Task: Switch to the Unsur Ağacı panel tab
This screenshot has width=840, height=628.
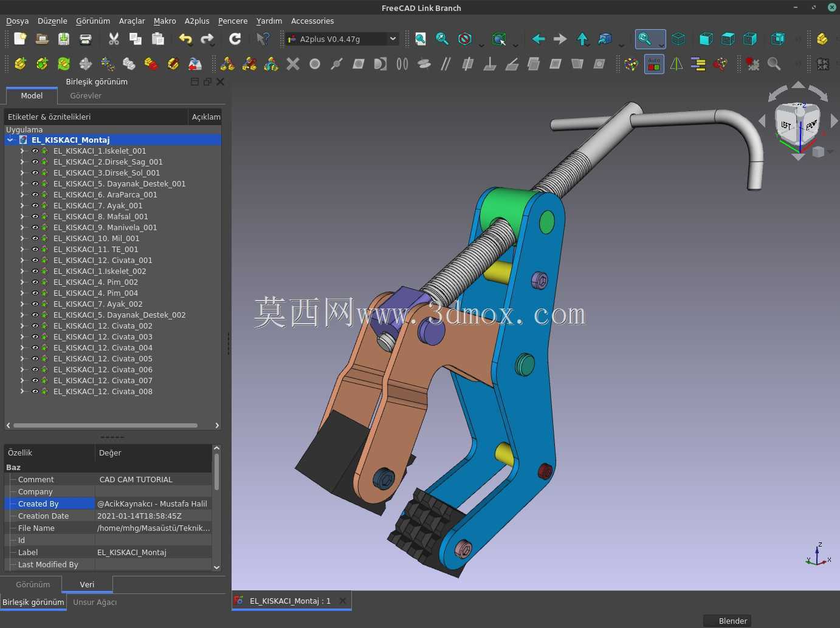Action: pos(95,602)
